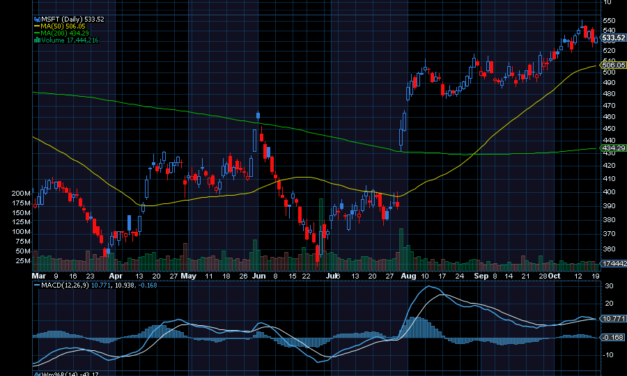The image size is (627, 376).
Task: Click the 480 price axis label
Action: tap(610, 94)
